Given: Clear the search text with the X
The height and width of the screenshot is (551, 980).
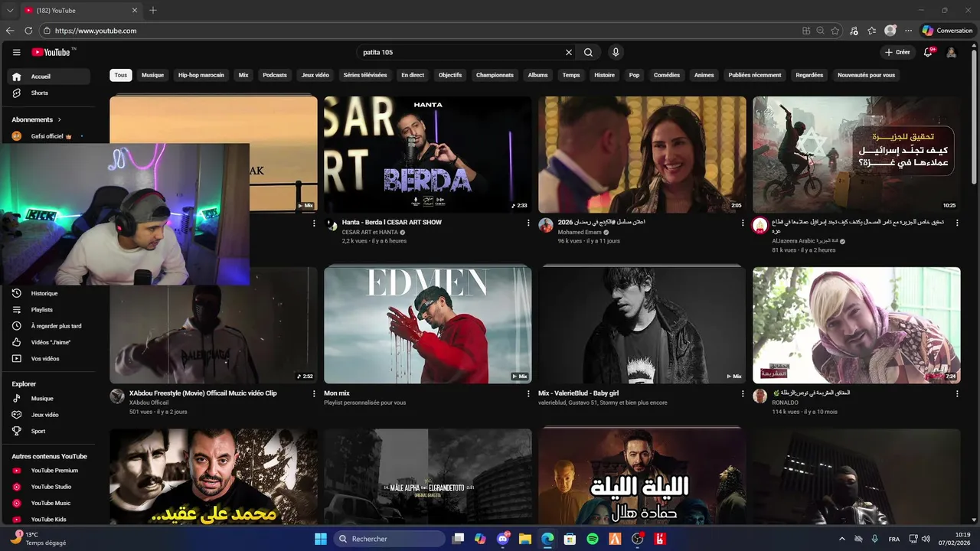Looking at the screenshot, I should [x=569, y=52].
